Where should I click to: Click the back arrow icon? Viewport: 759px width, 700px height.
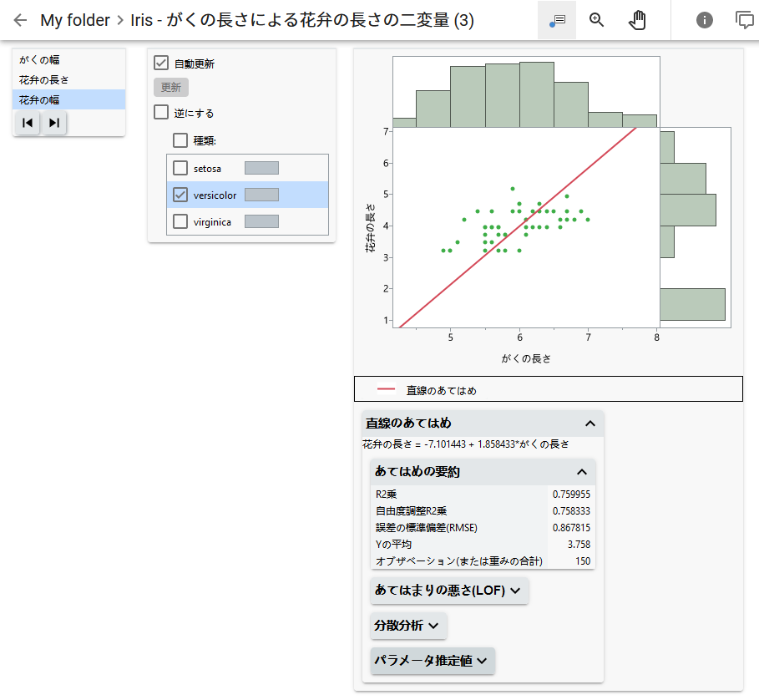pos(20,20)
